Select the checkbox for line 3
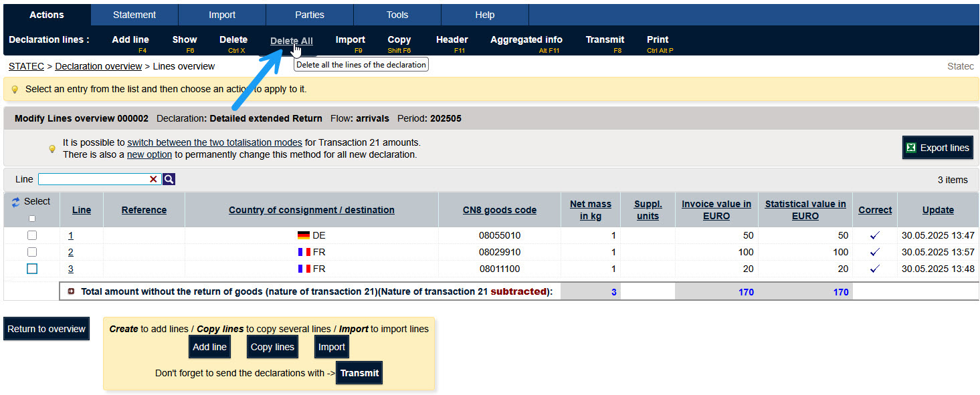Viewport: 980px width, 395px height. coord(32,269)
